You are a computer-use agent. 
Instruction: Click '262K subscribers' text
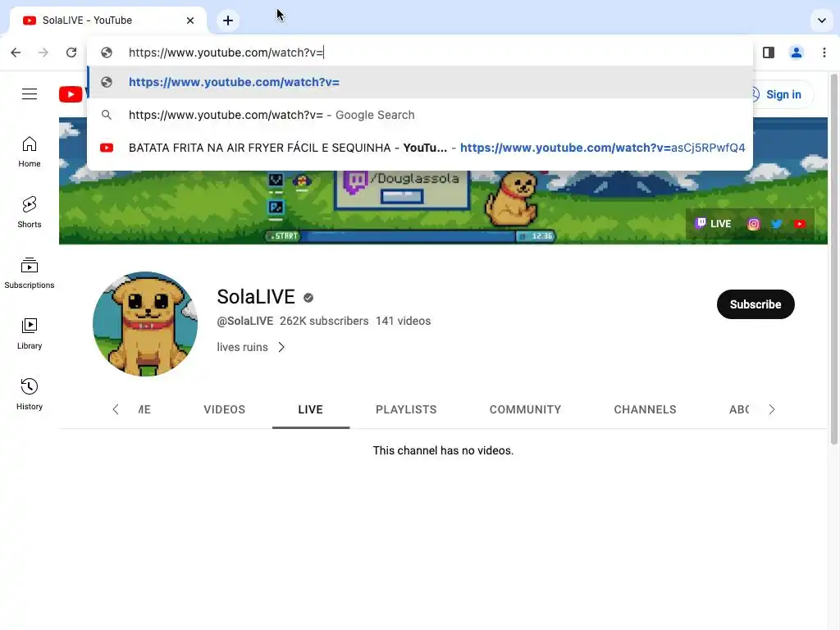point(324,321)
